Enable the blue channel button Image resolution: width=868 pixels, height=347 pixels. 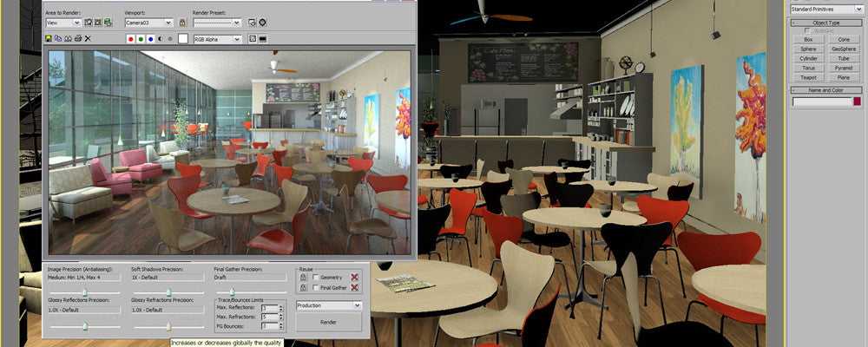tap(150, 39)
